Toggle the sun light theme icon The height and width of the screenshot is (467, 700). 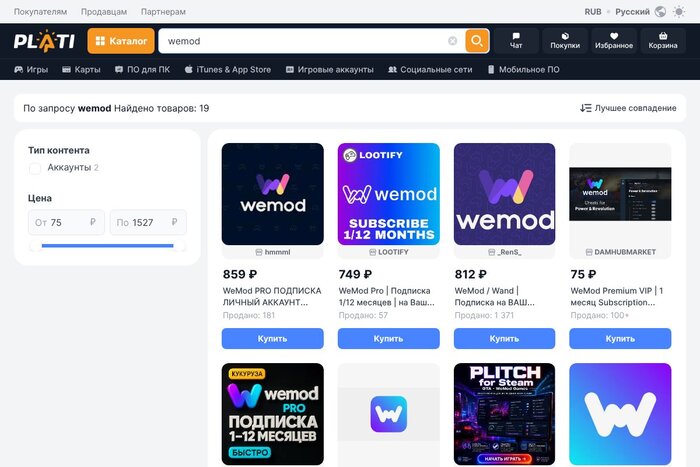679,12
